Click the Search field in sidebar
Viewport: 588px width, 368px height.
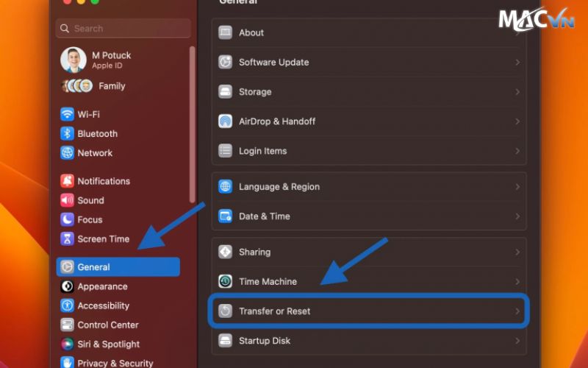coord(123,28)
